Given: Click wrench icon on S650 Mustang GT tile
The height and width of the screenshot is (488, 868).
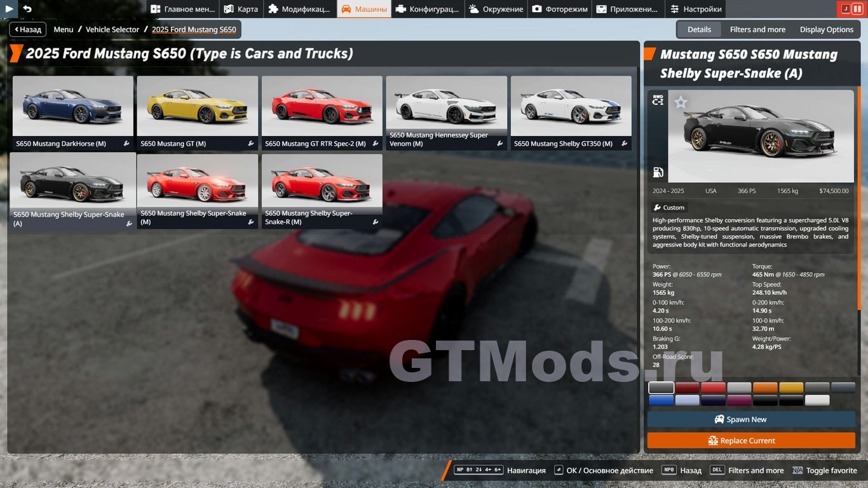Looking at the screenshot, I should coord(251,144).
